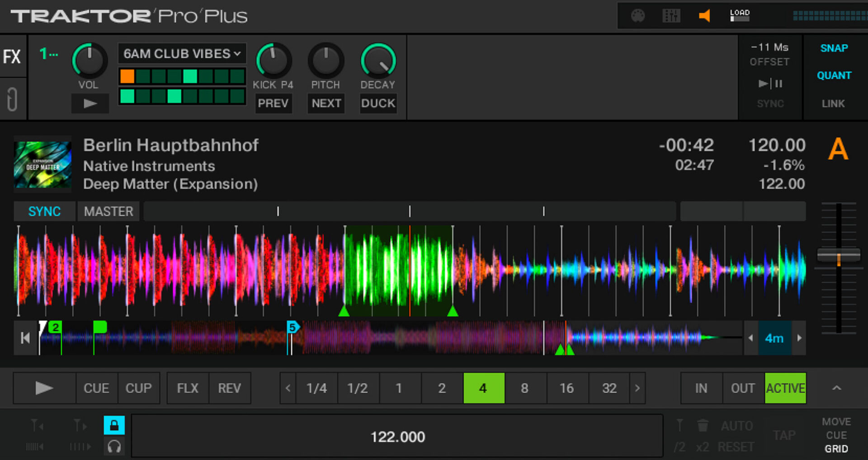The image size is (868, 460).
Task: Select the GRID advanced panel tab
Action: [836, 449]
